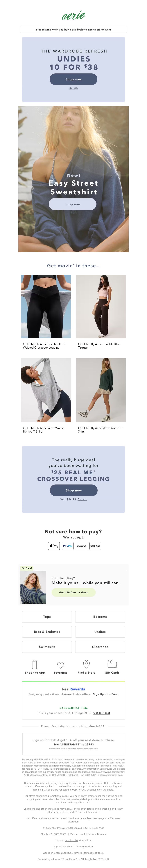The height and width of the screenshot is (868, 147).
Task: Open the Clearance category
Action: (x=100, y=647)
